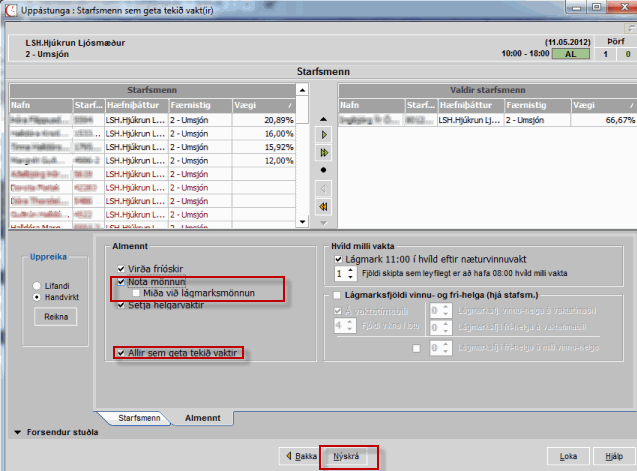Click small up triangle above transfer arrows

[x=323, y=119]
